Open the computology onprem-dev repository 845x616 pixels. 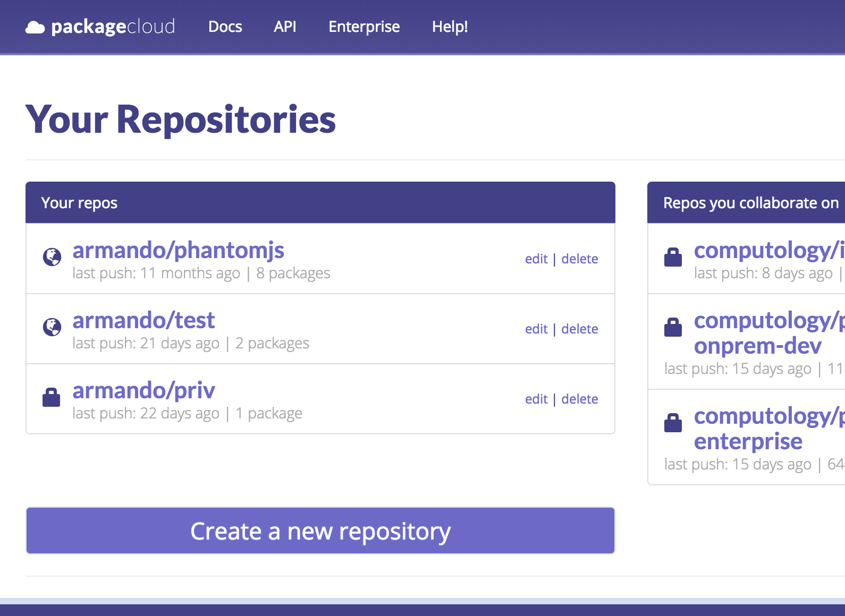(770, 333)
